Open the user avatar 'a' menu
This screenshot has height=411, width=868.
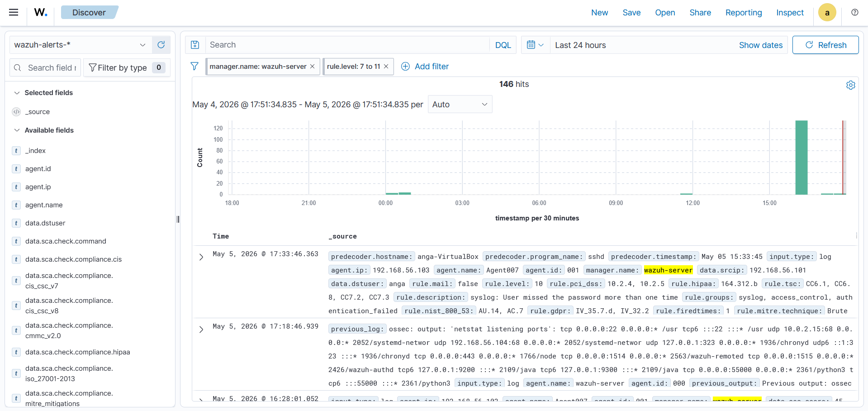pos(827,13)
